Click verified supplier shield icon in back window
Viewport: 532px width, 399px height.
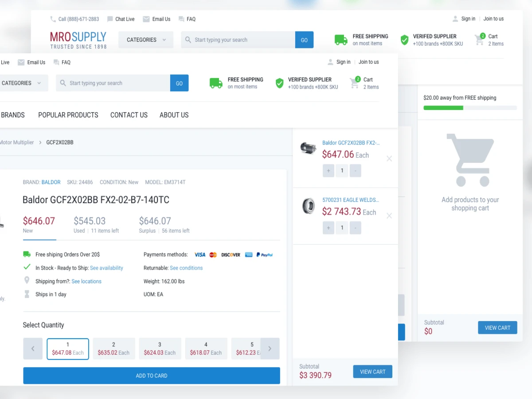pyautogui.click(x=404, y=40)
